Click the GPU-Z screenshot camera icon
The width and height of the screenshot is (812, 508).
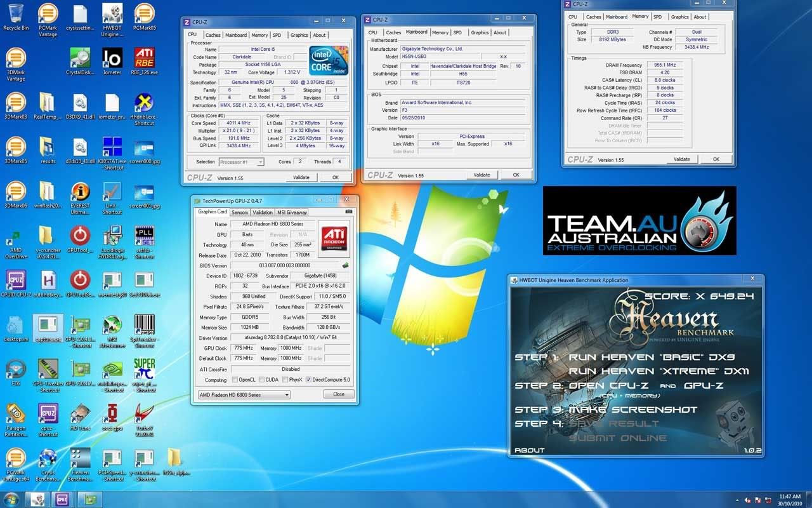[349, 212]
